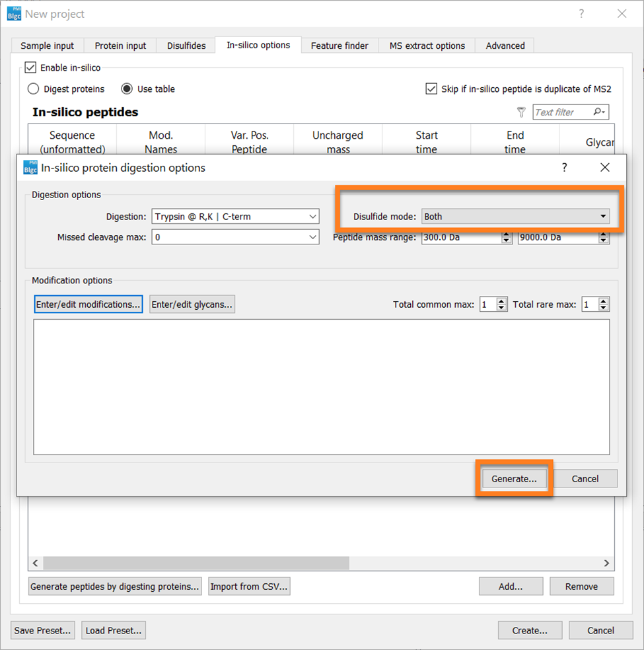Open the Enter/edit modifications dialog
Viewport: 644px width, 650px height.
pos(88,304)
